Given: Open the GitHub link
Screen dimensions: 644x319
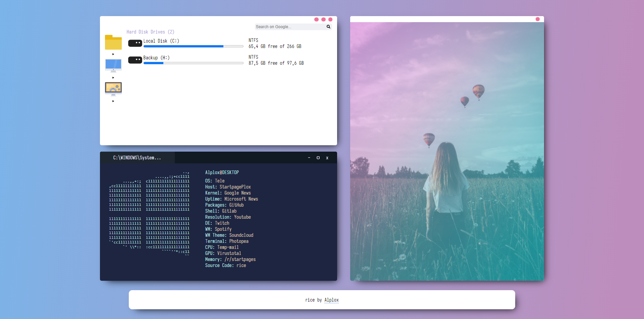Looking at the screenshot, I should tap(236, 205).
